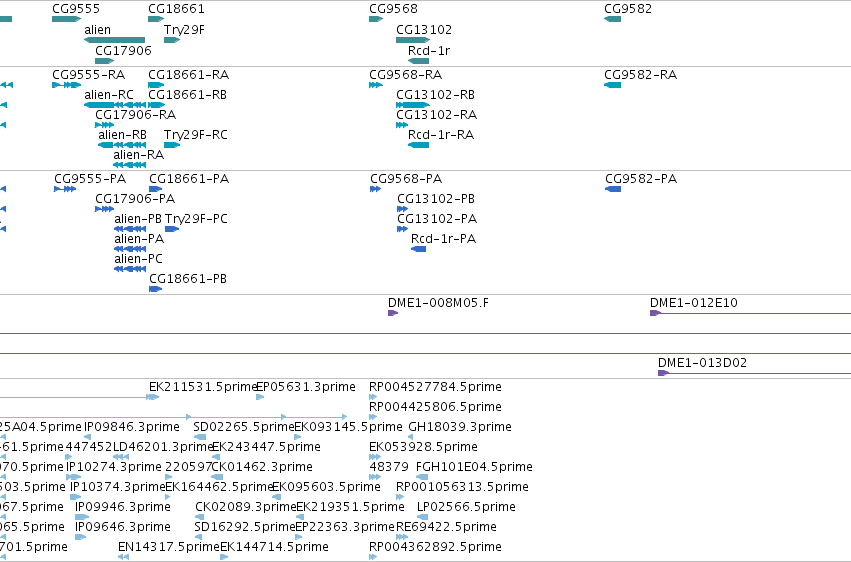Click the DME1-012E10 feature label
851x562 pixels.
click(694, 303)
